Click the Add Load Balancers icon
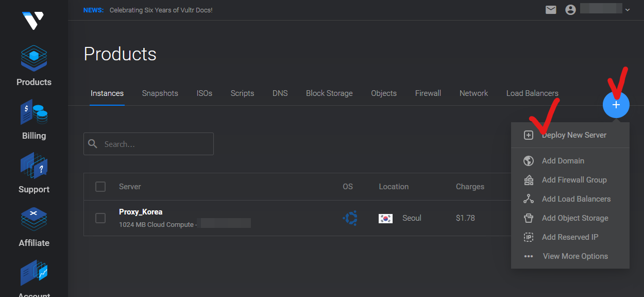 pos(529,199)
